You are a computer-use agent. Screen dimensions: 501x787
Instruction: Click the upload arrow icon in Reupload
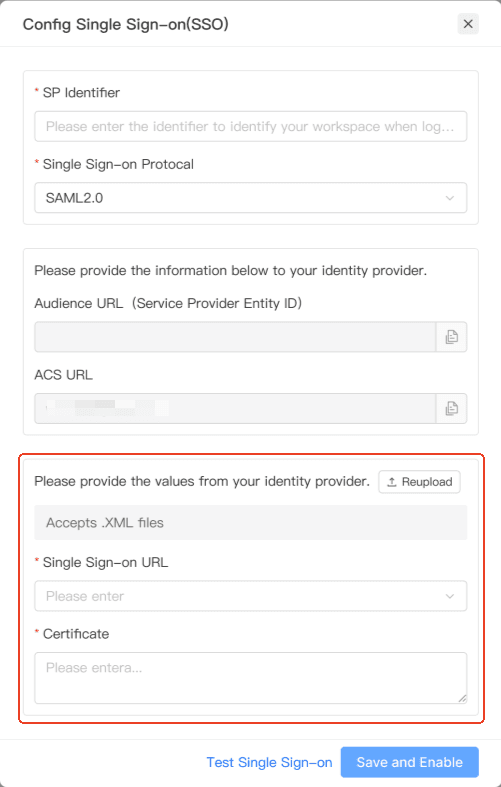[x=392, y=482]
